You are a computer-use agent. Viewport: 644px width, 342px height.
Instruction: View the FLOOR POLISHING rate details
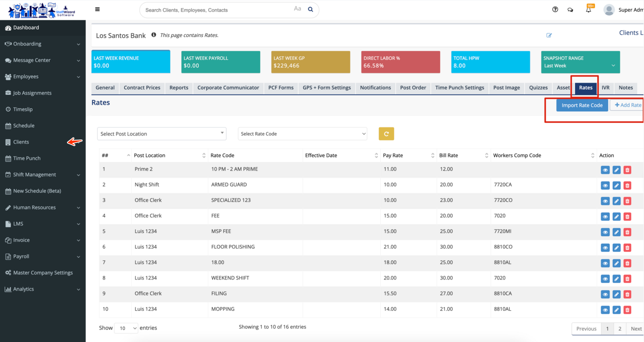tap(605, 248)
